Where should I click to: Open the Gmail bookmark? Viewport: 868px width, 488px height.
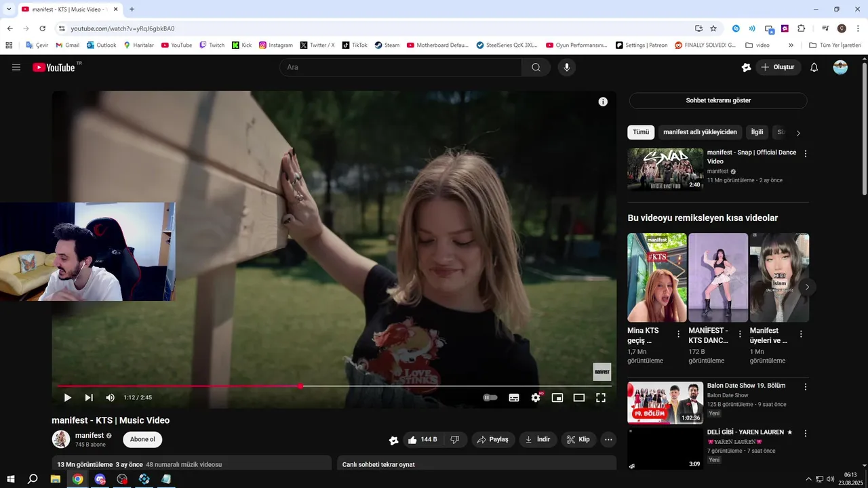67,45
